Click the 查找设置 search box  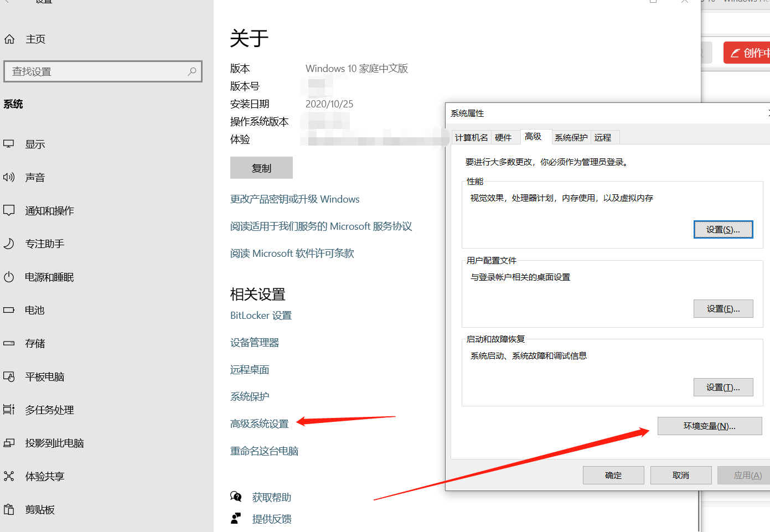pos(103,71)
